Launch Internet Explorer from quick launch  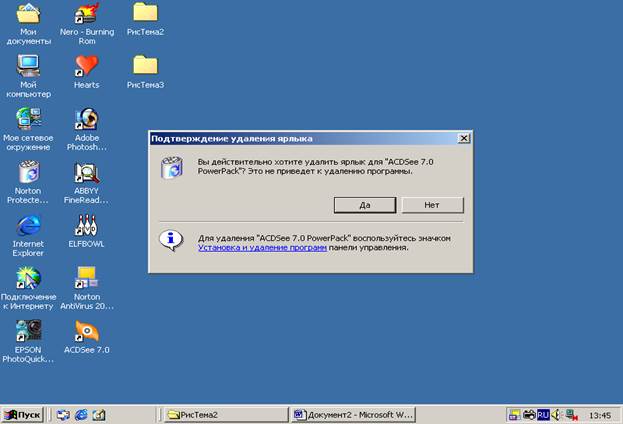(81, 415)
